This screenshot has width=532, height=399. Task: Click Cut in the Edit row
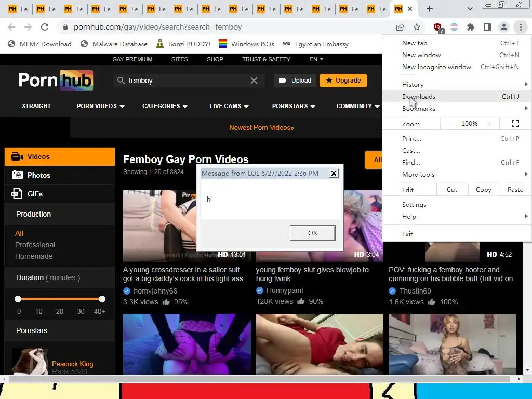coord(452,190)
